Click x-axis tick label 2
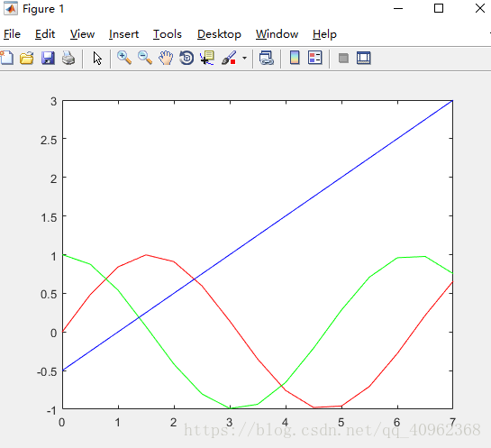The width and height of the screenshot is (491, 448). tap(173, 422)
